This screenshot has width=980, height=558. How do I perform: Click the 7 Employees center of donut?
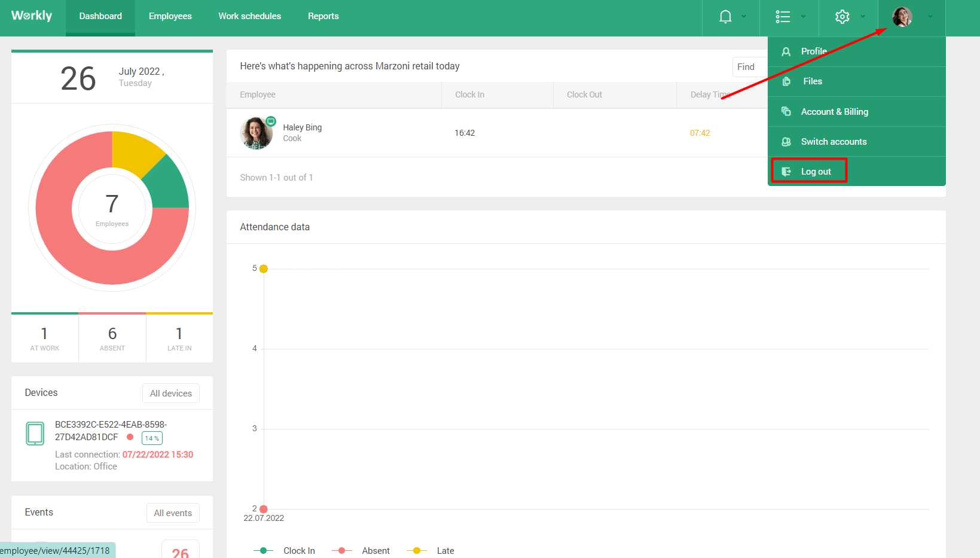click(112, 209)
